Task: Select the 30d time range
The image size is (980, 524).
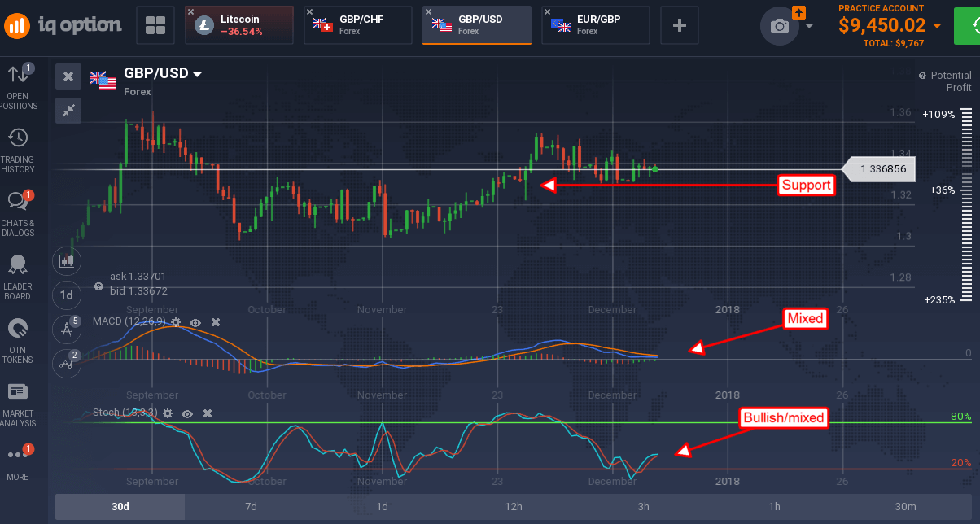Action: click(x=120, y=507)
